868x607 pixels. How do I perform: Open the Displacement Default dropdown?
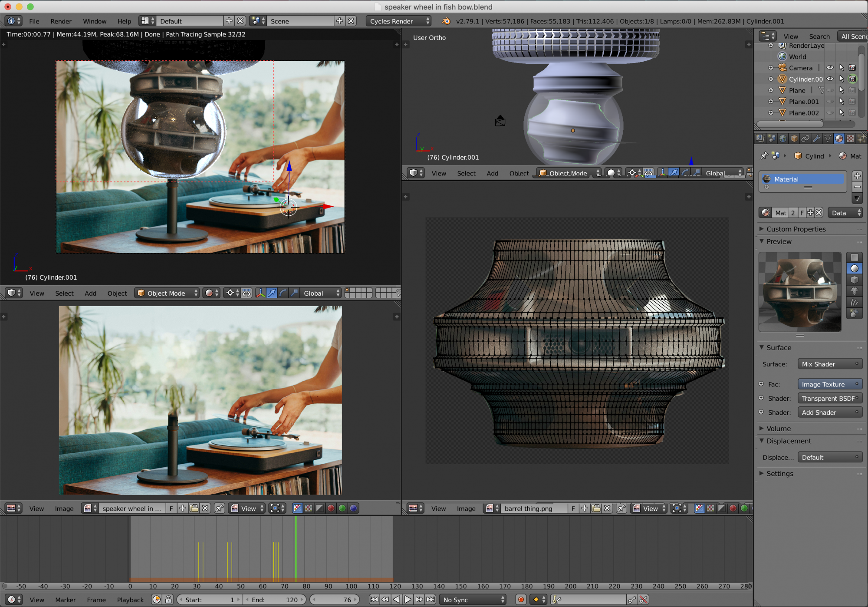(x=830, y=458)
